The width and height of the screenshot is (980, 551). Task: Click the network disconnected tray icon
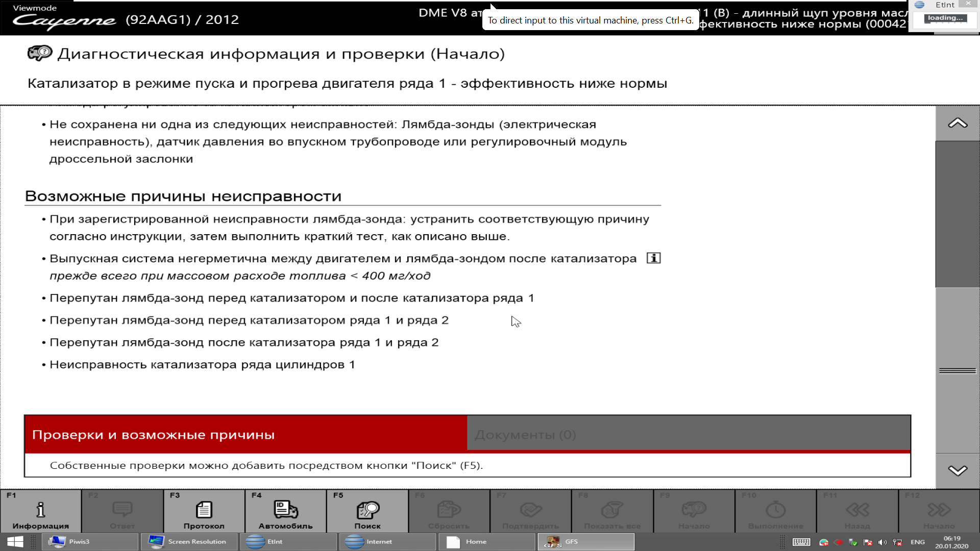(897, 542)
